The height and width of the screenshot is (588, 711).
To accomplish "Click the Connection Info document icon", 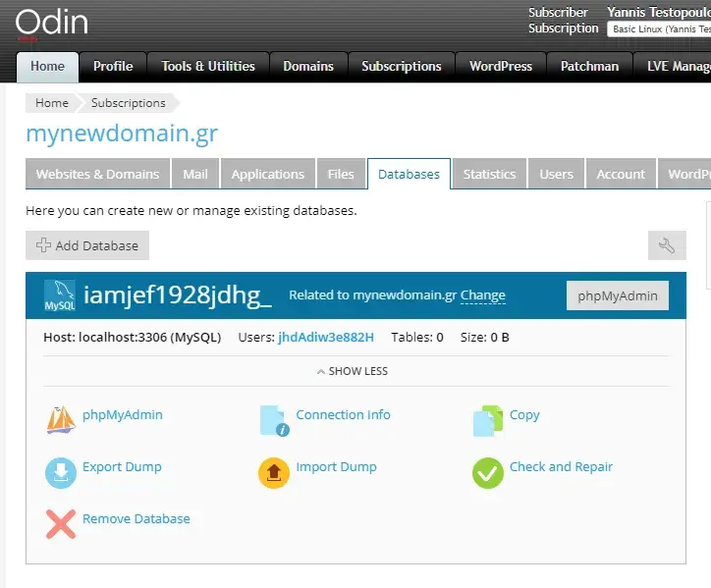I will coord(275,421).
